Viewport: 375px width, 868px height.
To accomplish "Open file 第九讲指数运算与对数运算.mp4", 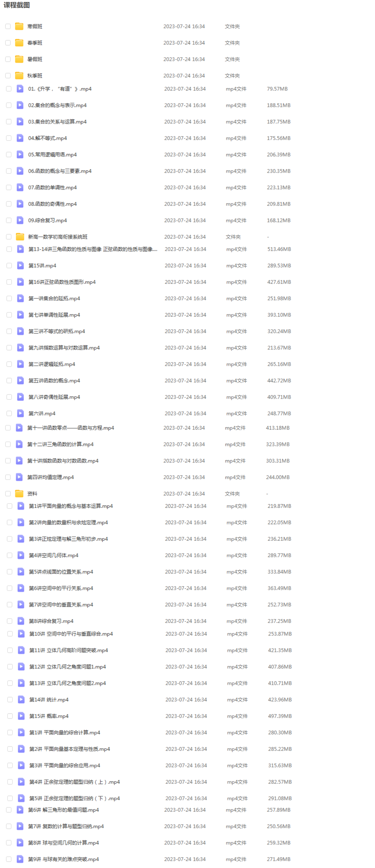I will [x=64, y=348].
